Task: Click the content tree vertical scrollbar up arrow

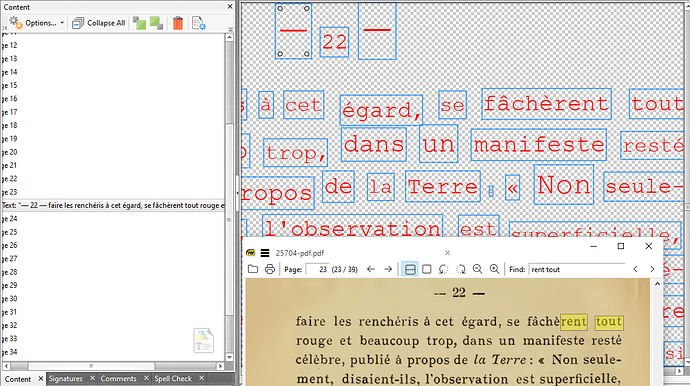Action: 229,38
